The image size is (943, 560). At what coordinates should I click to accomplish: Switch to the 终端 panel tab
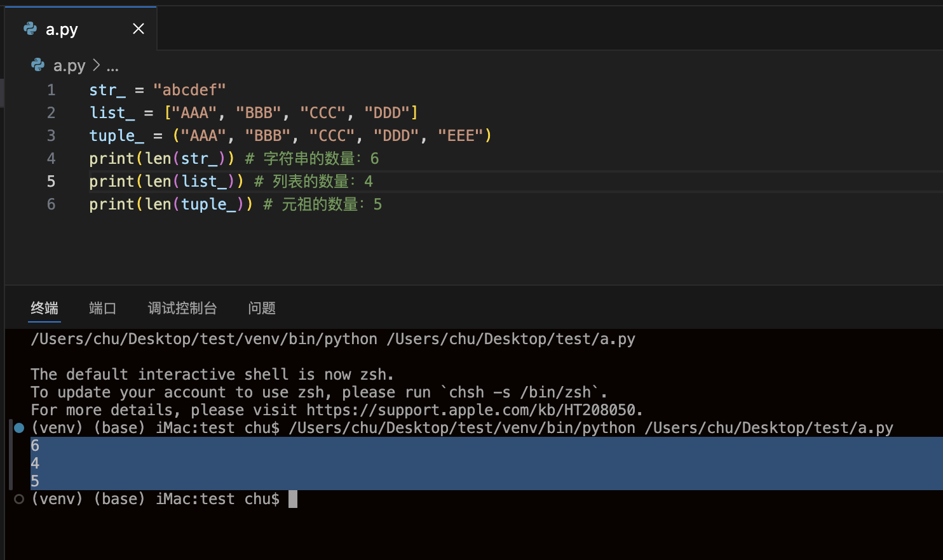(44, 308)
